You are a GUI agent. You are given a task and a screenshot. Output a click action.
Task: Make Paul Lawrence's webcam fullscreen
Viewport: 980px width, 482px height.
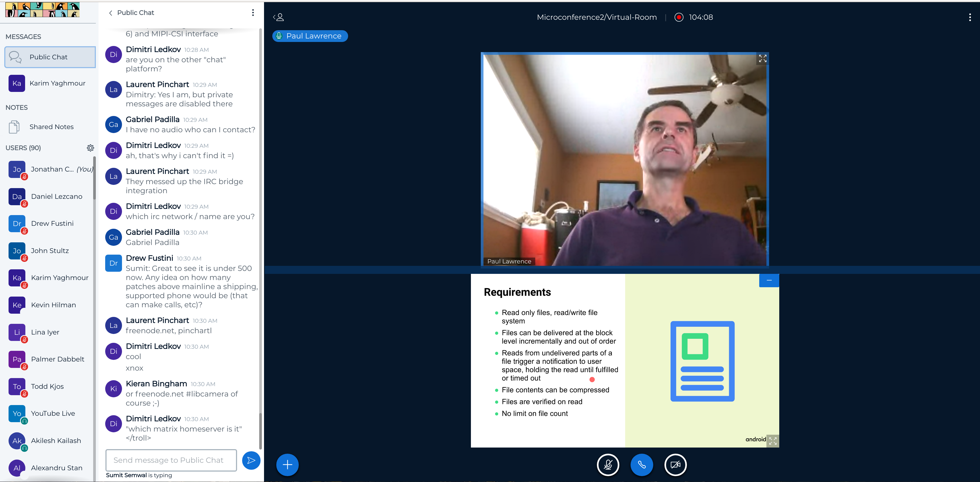tap(762, 59)
